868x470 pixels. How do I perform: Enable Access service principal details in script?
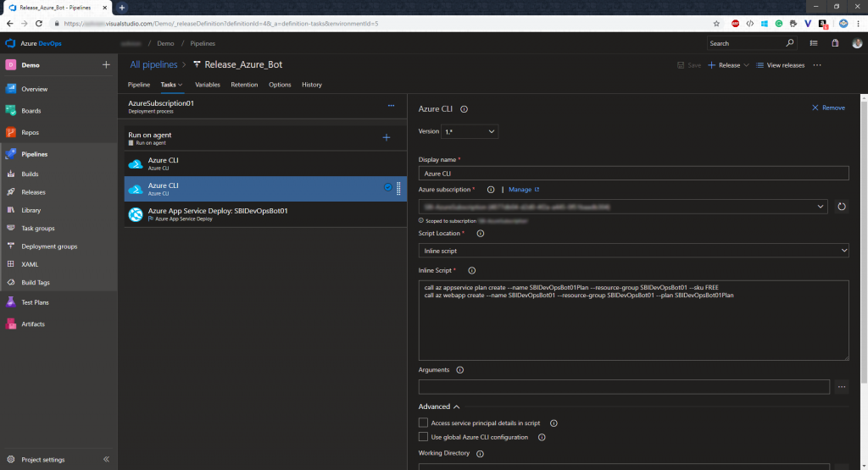(x=424, y=423)
